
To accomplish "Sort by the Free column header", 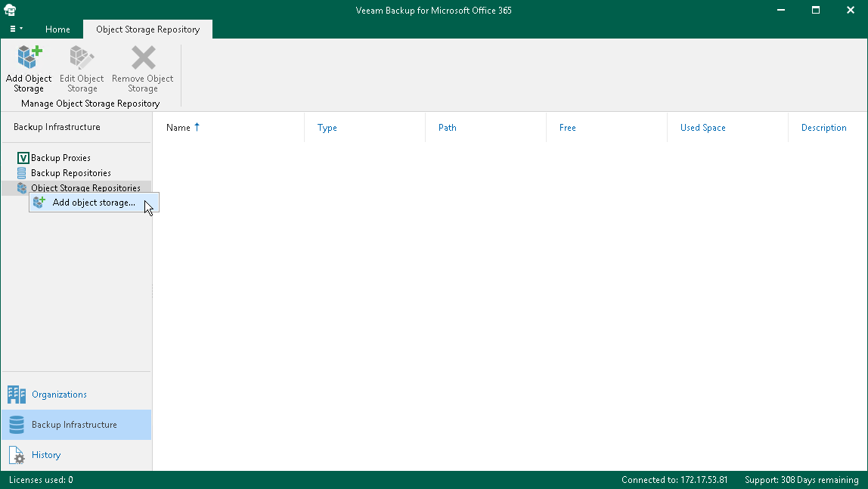I will [x=567, y=128].
